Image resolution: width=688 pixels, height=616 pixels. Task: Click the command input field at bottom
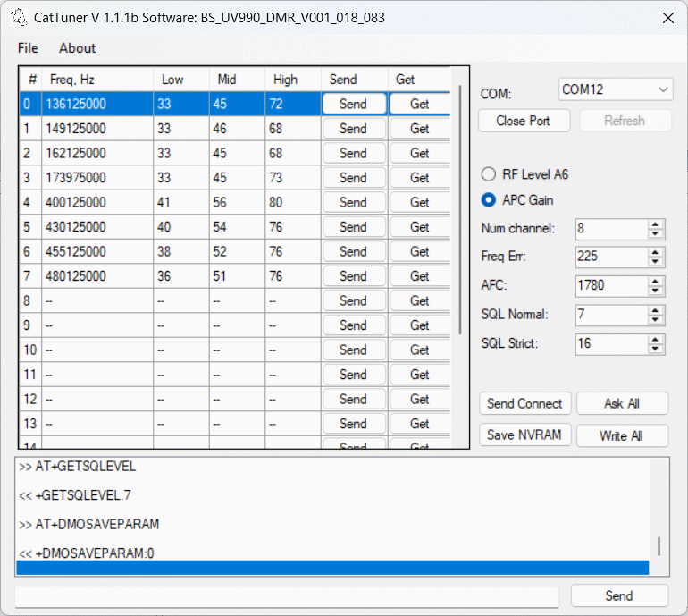pos(287,596)
